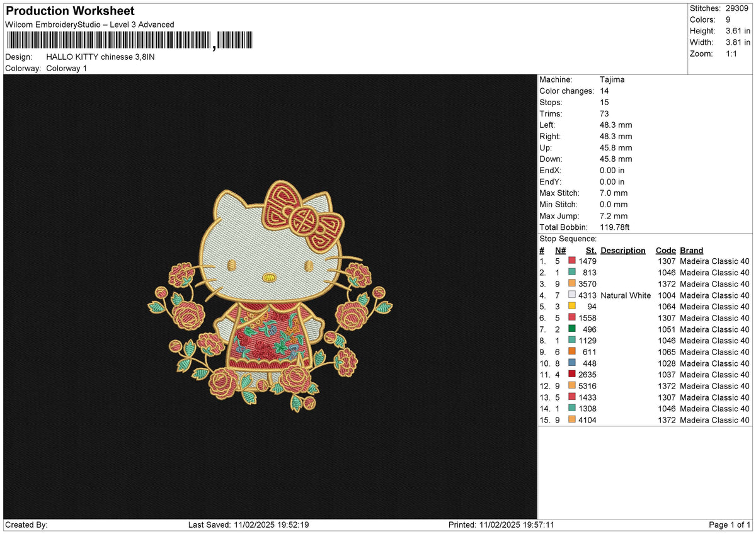Click 'Page 1 of 1' in footer
Screen dimensions: 756x534
point(730,525)
